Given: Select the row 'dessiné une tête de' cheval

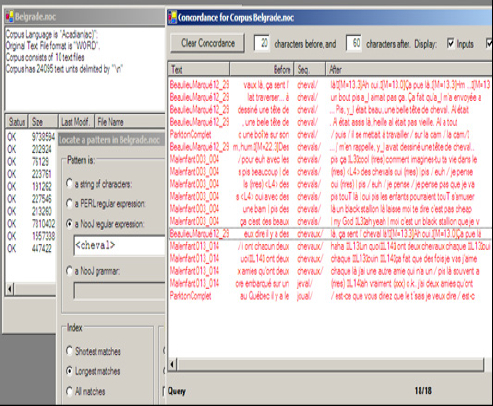Looking at the screenshot, I should [330, 110].
